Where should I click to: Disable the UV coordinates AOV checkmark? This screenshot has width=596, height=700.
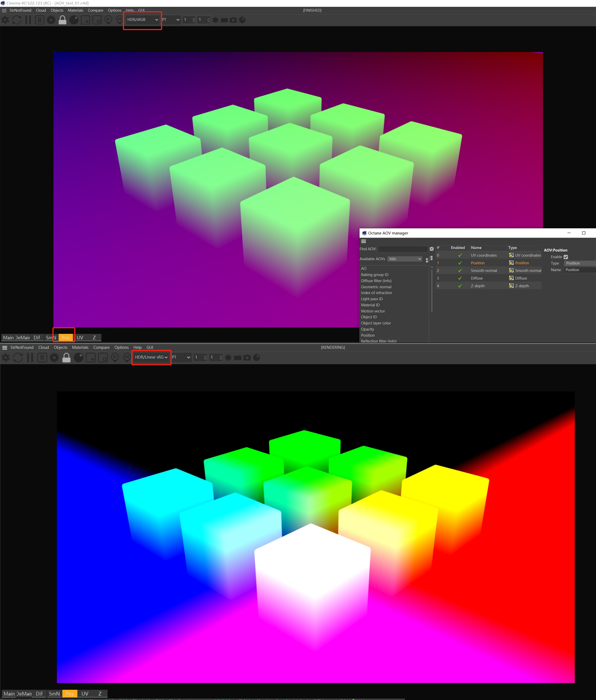[x=460, y=255]
